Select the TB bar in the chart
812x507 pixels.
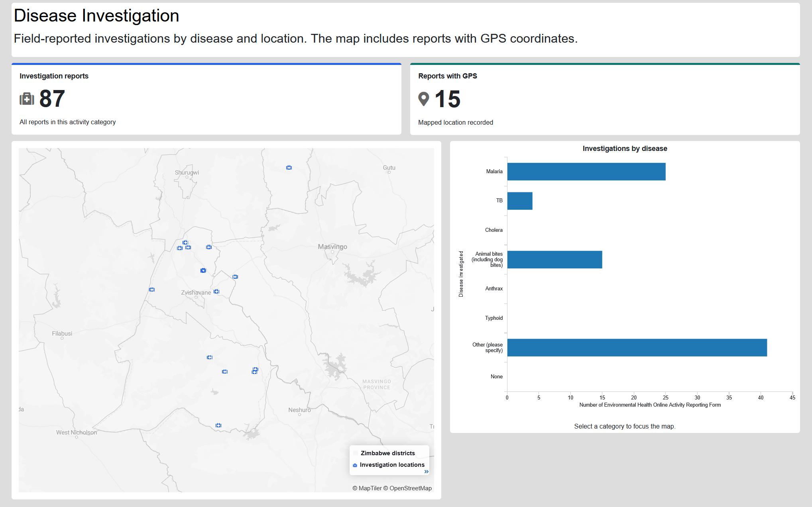(520, 201)
